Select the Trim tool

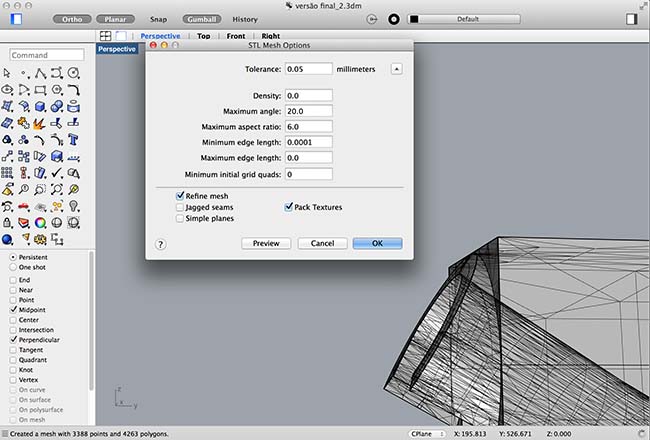[x=57, y=123]
